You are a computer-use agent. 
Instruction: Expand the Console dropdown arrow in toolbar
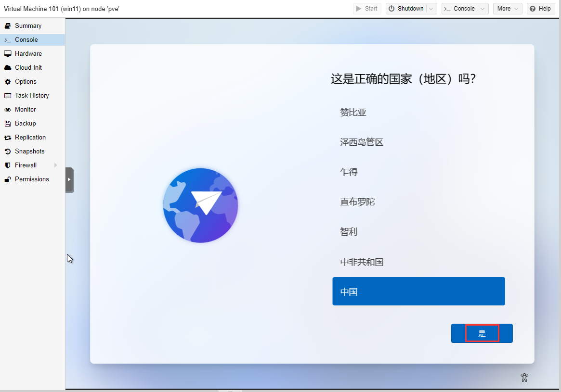pos(483,9)
